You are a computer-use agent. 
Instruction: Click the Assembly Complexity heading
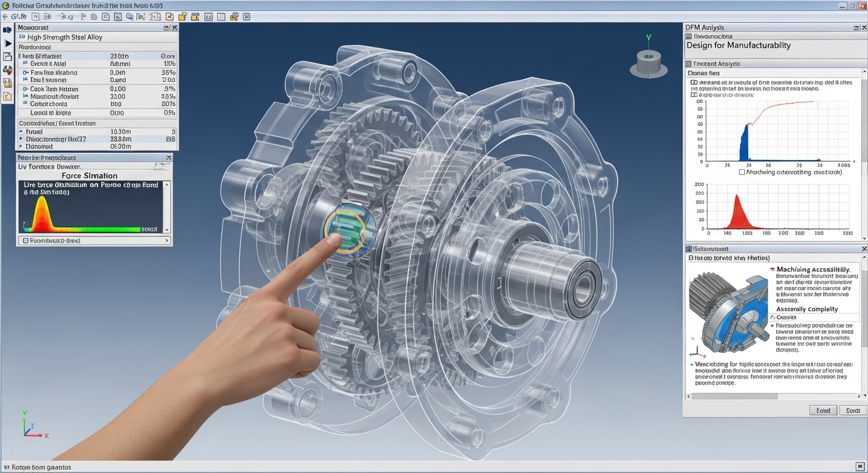point(806,309)
